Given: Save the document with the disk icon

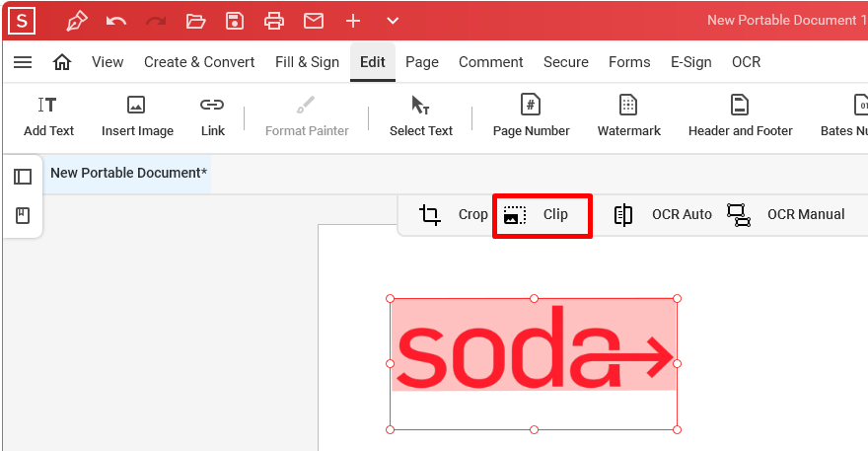Looking at the screenshot, I should 235,21.
